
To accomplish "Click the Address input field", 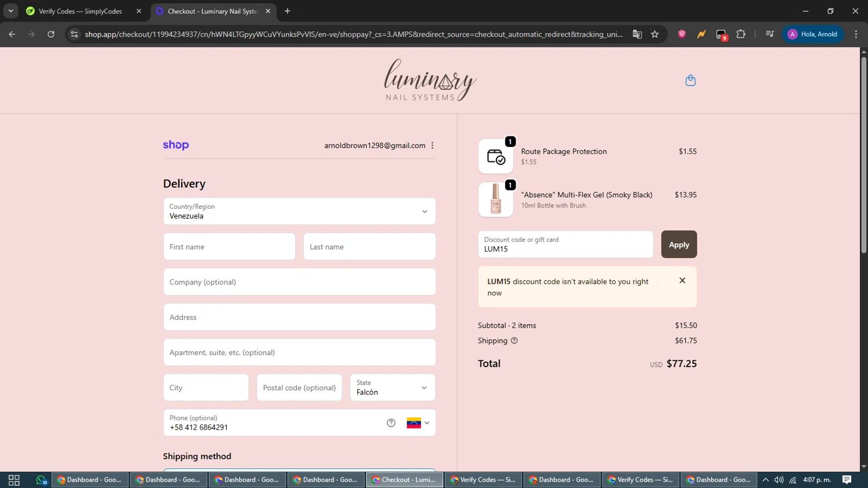I will pyautogui.click(x=299, y=317).
